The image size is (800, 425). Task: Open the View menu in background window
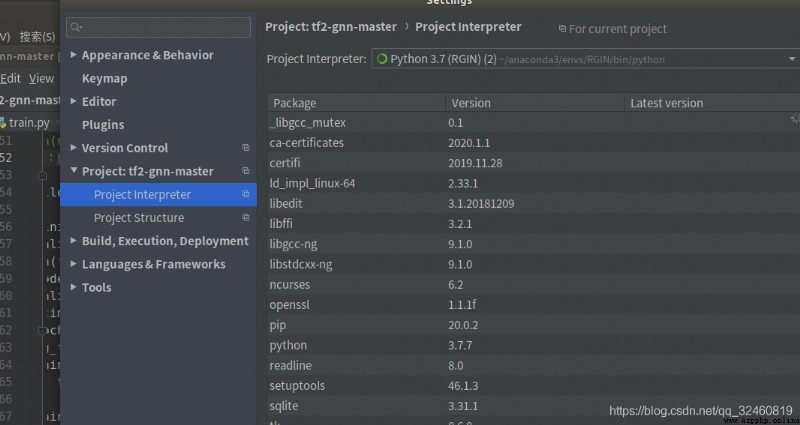41,79
